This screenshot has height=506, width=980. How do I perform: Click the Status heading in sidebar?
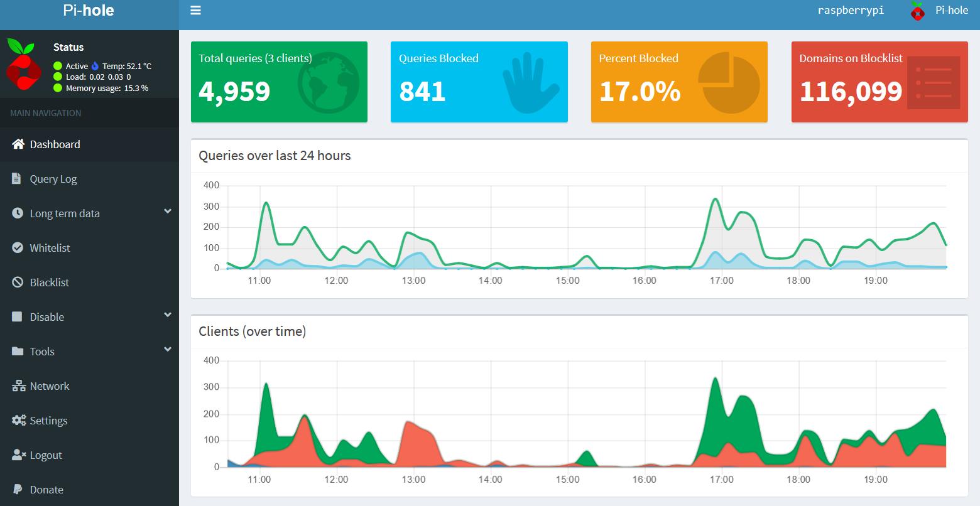pyautogui.click(x=68, y=47)
